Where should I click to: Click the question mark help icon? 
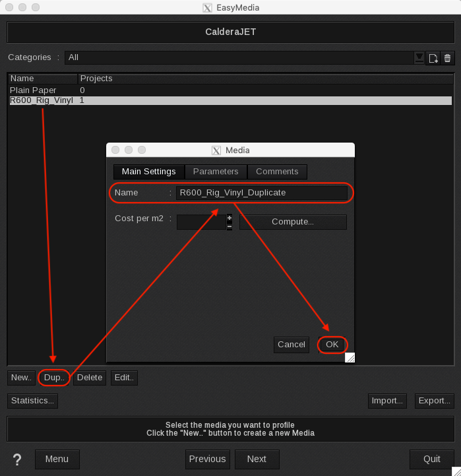click(x=17, y=459)
